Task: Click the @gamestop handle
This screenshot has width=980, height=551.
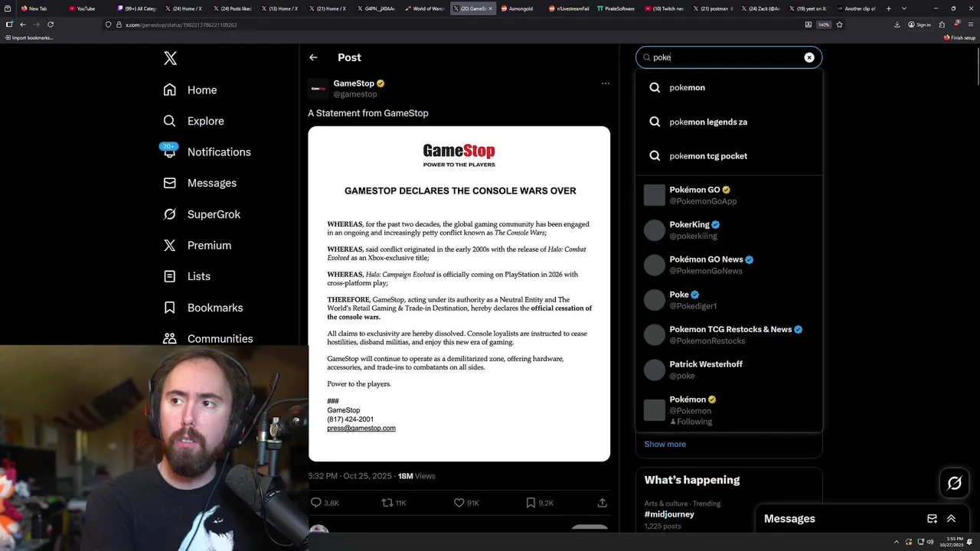Action: coord(354,94)
